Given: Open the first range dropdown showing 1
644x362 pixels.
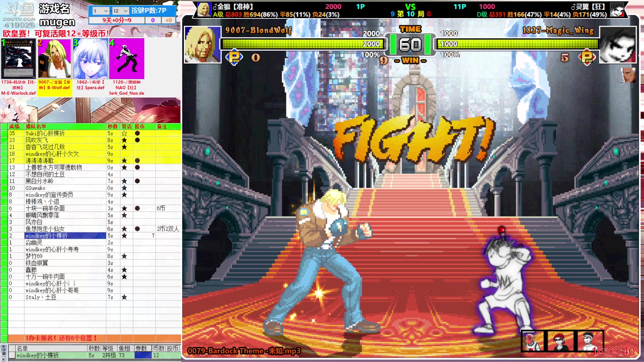Looking at the screenshot, I should coord(101,11).
